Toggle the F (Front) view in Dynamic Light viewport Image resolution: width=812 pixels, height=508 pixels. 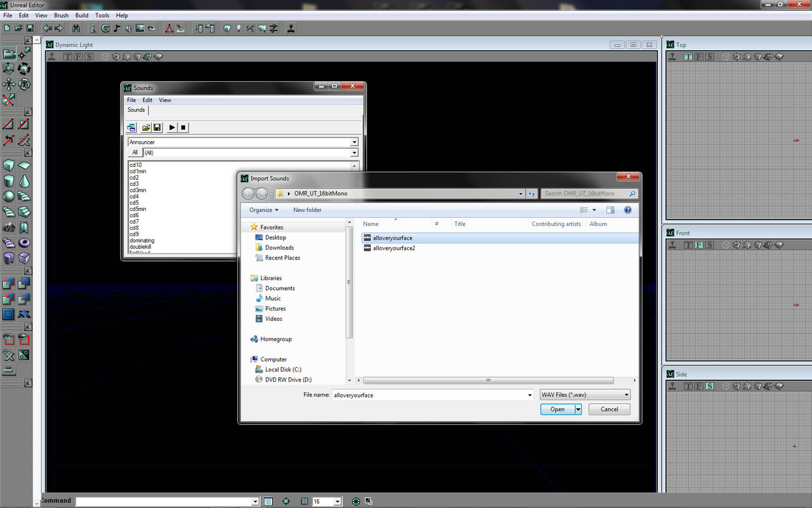point(78,57)
